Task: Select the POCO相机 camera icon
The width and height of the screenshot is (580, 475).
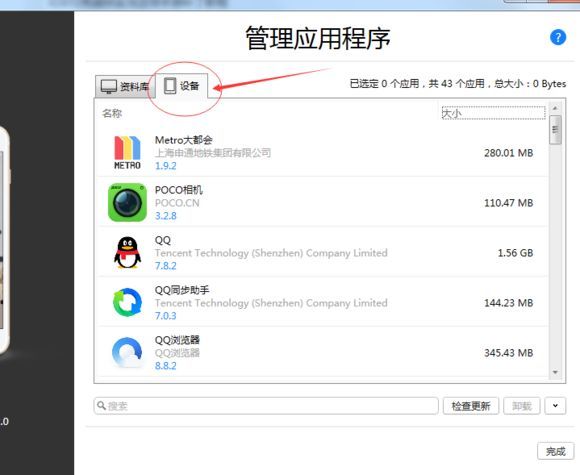Action: [127, 202]
